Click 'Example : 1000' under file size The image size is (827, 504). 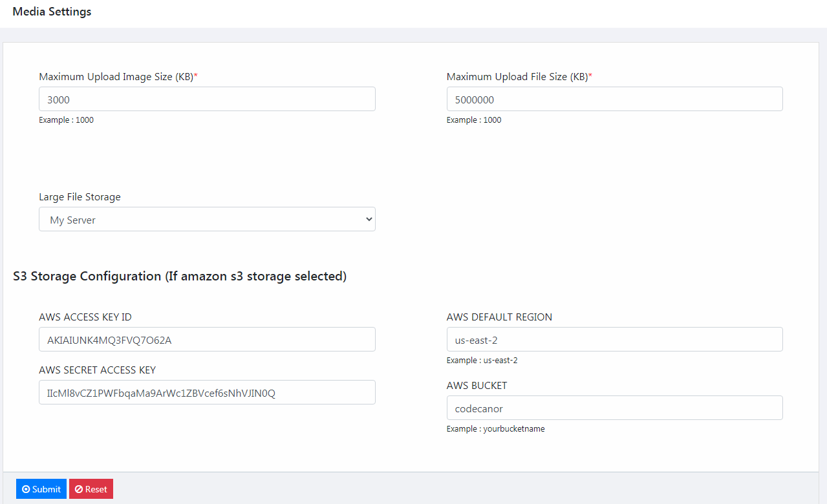pyautogui.click(x=474, y=120)
